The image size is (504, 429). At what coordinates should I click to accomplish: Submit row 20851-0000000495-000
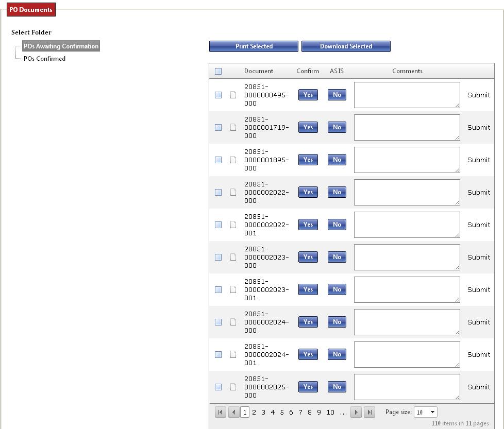tap(479, 95)
